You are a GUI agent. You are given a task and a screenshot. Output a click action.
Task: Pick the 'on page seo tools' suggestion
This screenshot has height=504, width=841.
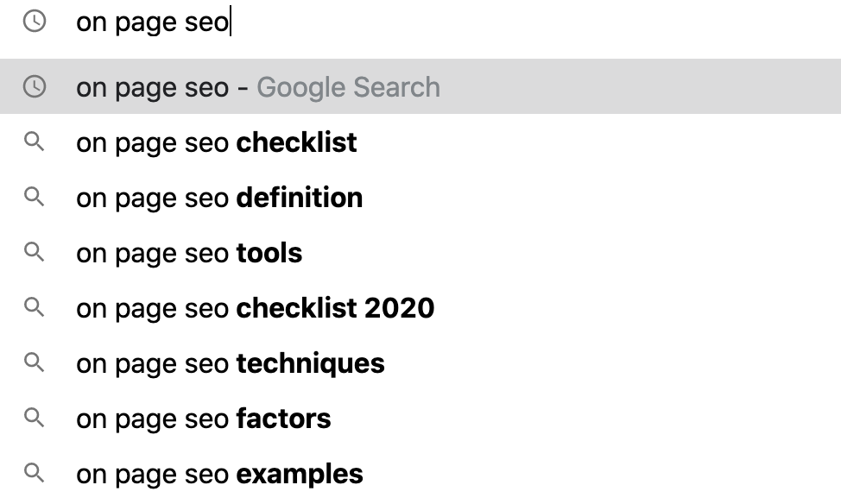189,253
